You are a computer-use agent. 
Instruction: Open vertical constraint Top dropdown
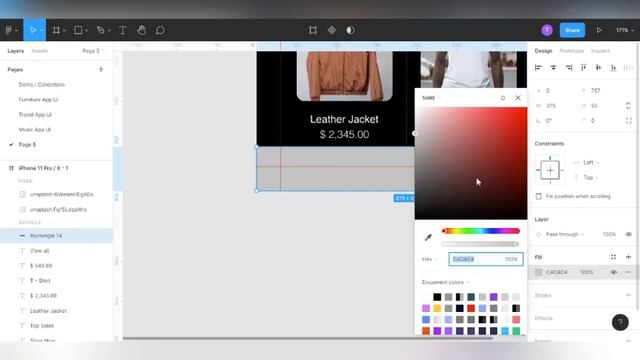coord(591,178)
